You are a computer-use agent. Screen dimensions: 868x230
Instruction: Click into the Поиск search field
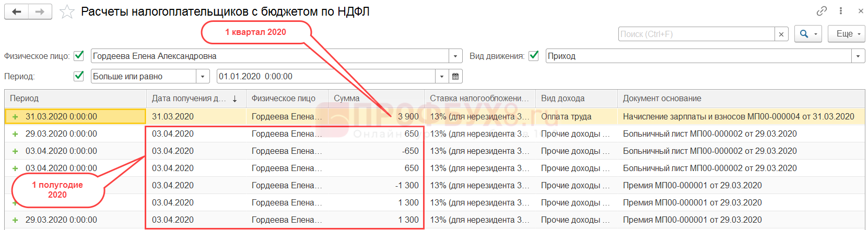point(696,34)
